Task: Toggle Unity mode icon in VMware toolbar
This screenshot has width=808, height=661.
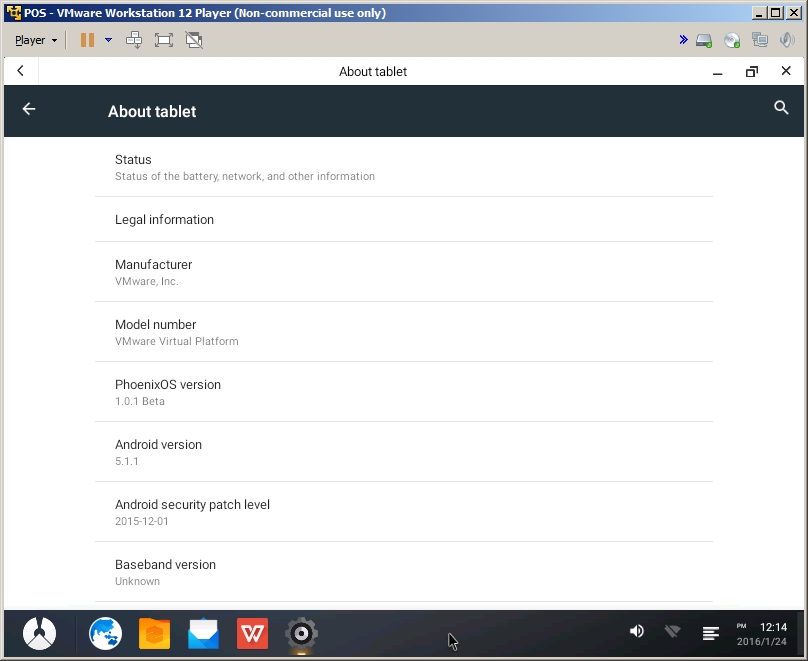Action: coord(194,40)
